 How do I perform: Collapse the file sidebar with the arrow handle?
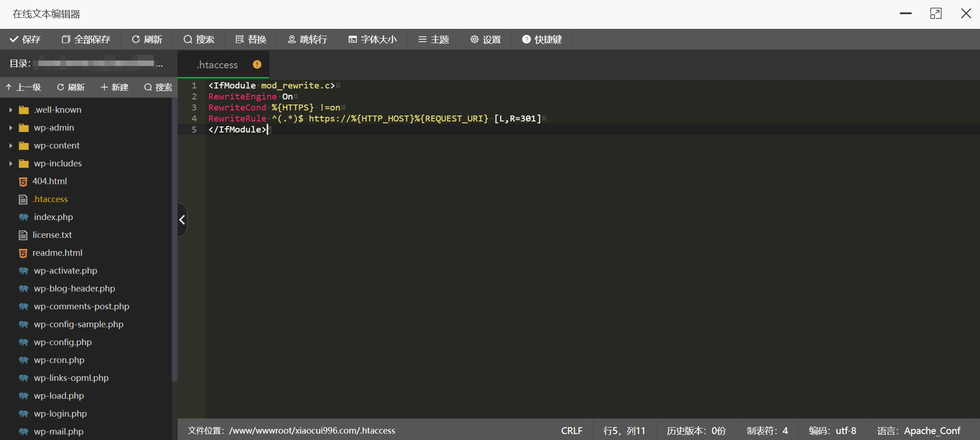[182, 220]
